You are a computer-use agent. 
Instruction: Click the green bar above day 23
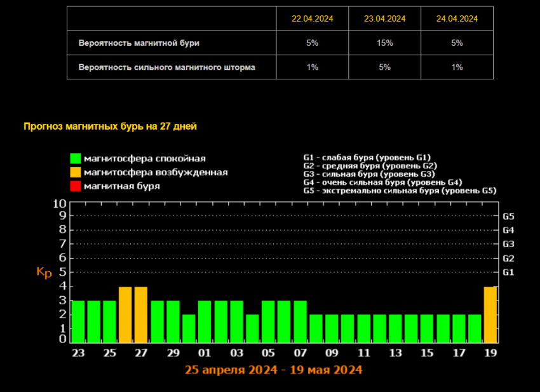click(78, 321)
